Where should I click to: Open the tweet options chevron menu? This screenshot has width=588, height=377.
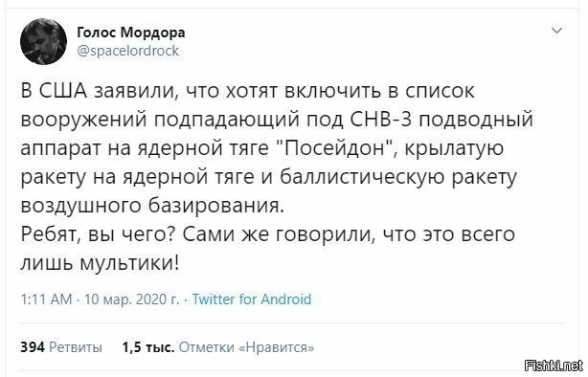557,31
